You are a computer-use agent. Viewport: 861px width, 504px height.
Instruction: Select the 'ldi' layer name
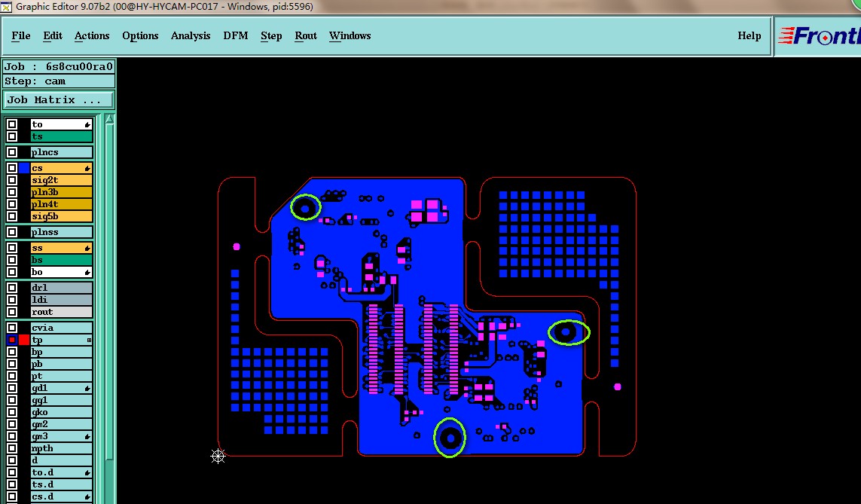(61, 300)
